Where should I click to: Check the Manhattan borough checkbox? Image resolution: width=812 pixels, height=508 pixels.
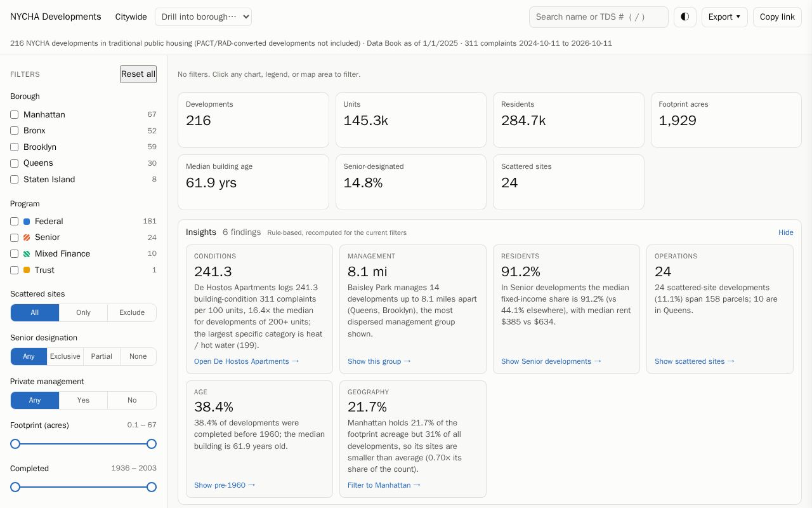pos(14,115)
